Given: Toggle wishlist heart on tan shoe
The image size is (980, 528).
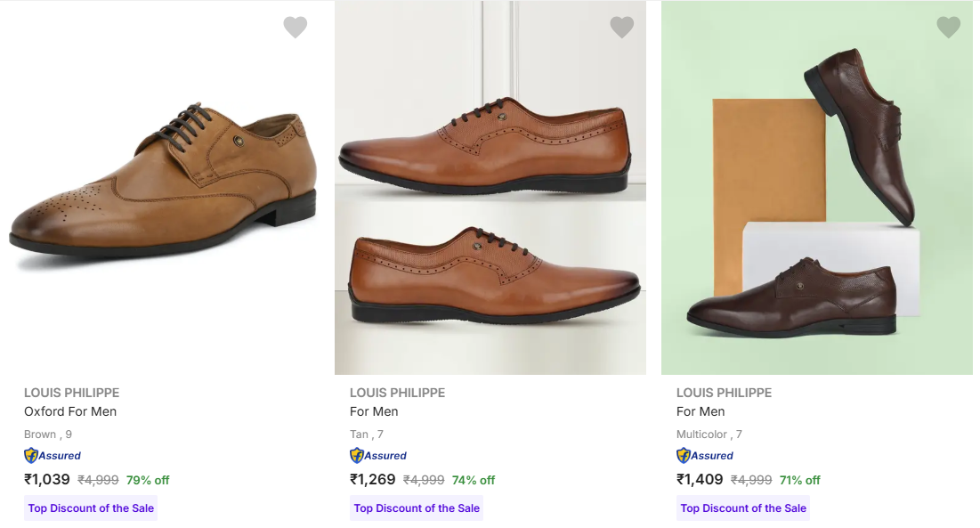Looking at the screenshot, I should [621, 28].
